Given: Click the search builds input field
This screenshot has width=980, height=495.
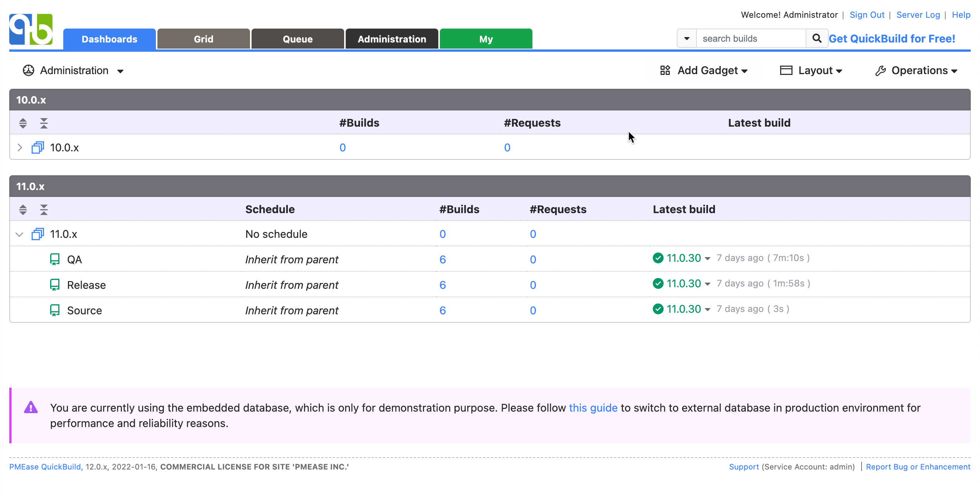Looking at the screenshot, I should click(x=751, y=39).
